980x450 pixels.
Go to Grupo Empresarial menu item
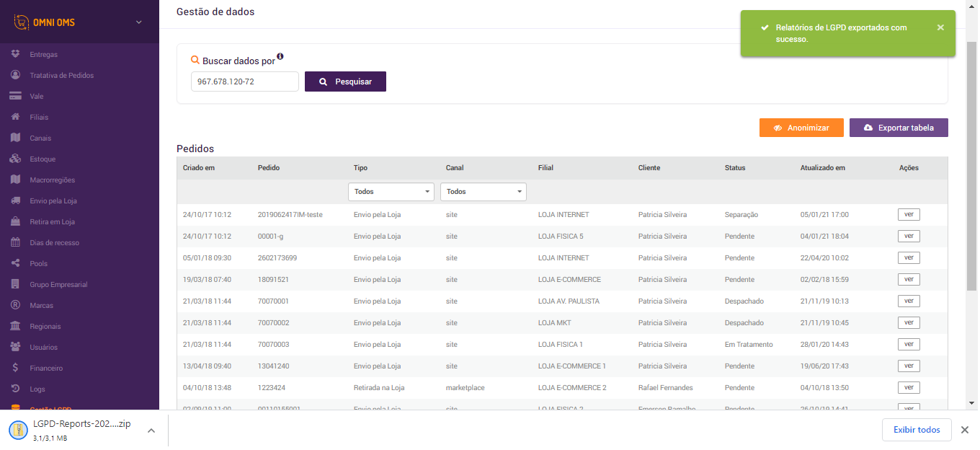point(58,284)
